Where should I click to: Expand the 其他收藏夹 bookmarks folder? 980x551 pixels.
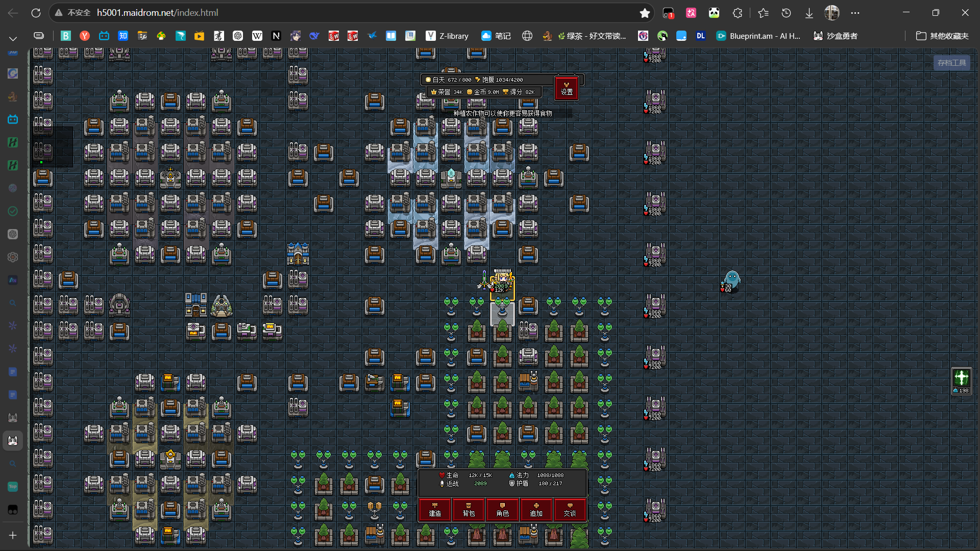pos(942,36)
